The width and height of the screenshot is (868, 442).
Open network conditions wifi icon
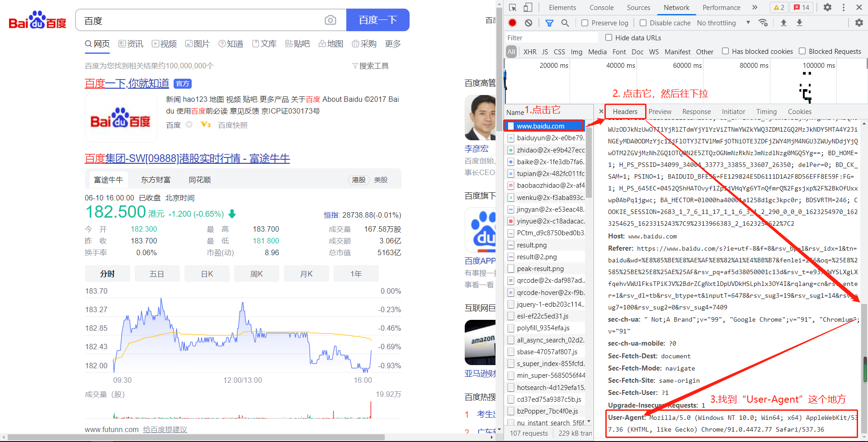click(763, 23)
